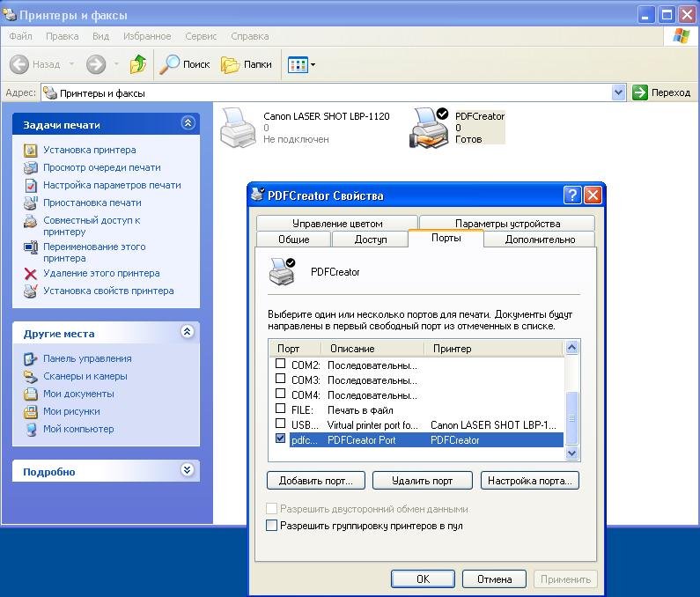
Task: Click the Принтер column header
Action: tap(493, 349)
